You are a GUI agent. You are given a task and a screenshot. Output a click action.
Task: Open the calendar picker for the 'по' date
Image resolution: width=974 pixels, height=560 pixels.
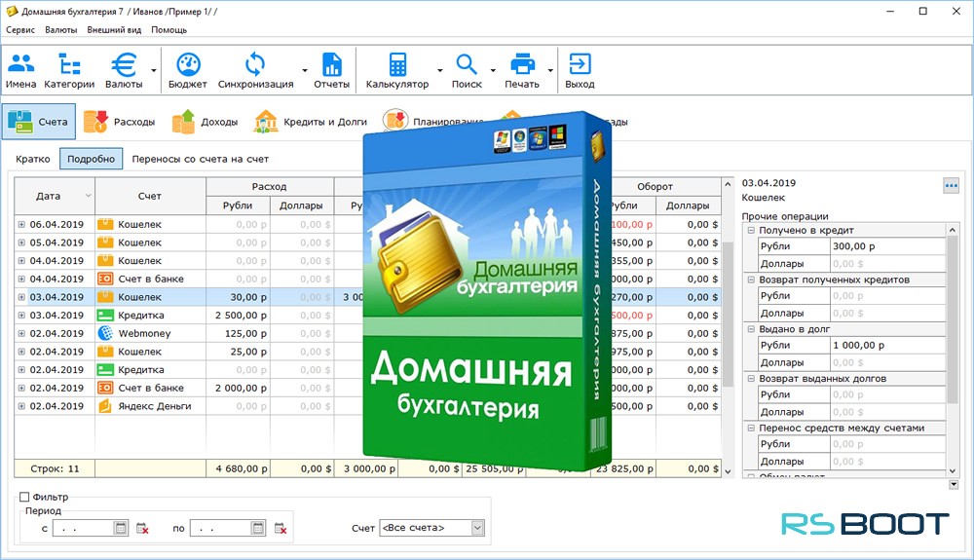[x=258, y=528]
